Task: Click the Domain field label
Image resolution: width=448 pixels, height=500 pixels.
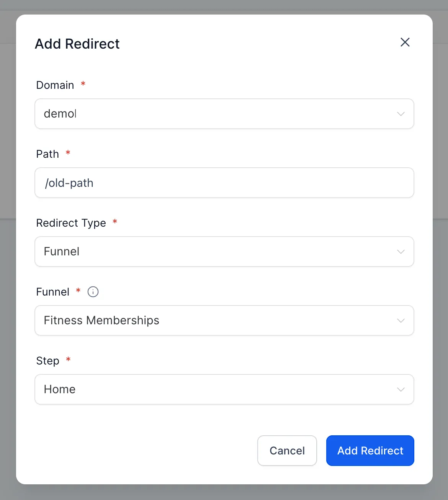Action: click(55, 85)
